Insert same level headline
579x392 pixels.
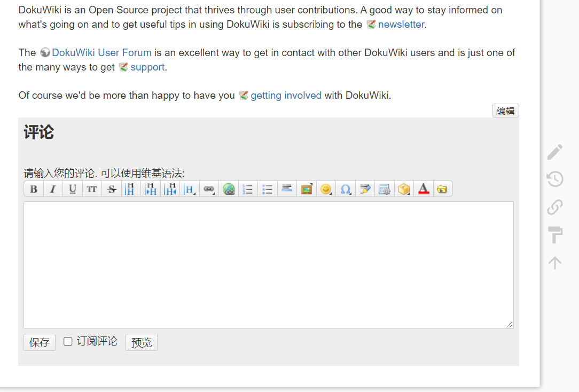click(131, 189)
